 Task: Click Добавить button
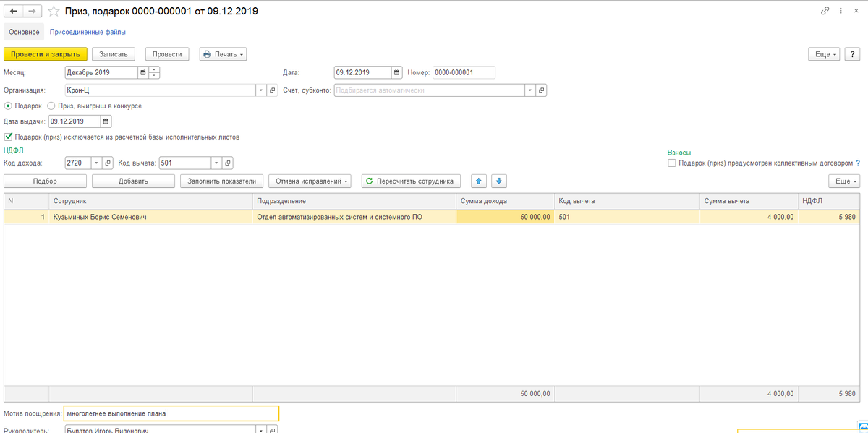click(133, 181)
